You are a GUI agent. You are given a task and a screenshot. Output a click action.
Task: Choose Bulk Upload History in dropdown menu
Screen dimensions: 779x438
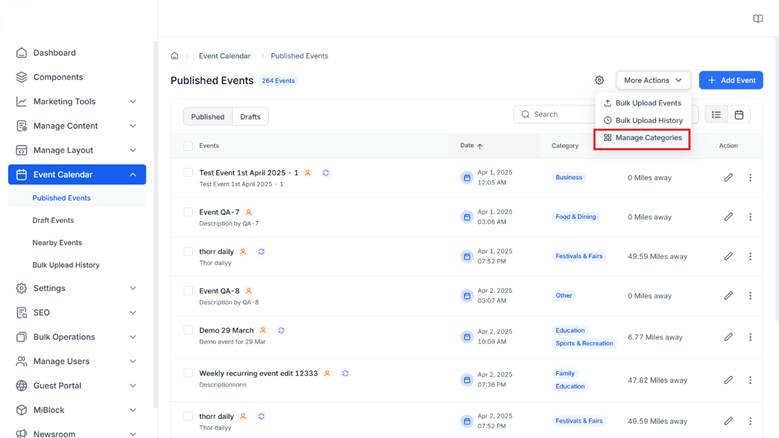coord(642,120)
